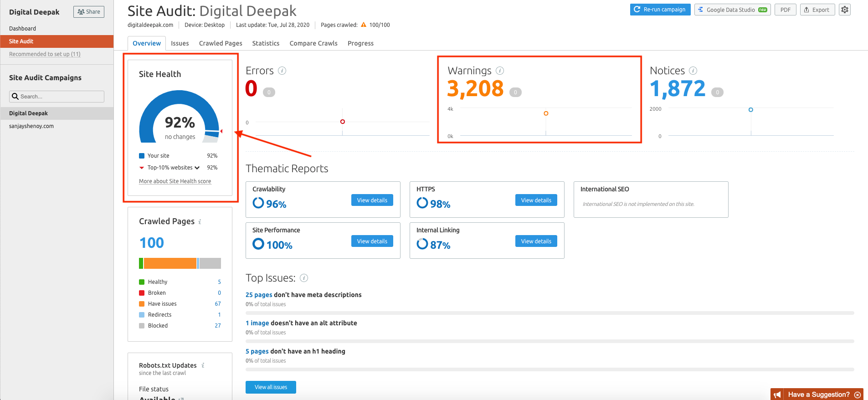The image size is (868, 400).
Task: Select the Digital Deepak campaign
Action: 57,113
